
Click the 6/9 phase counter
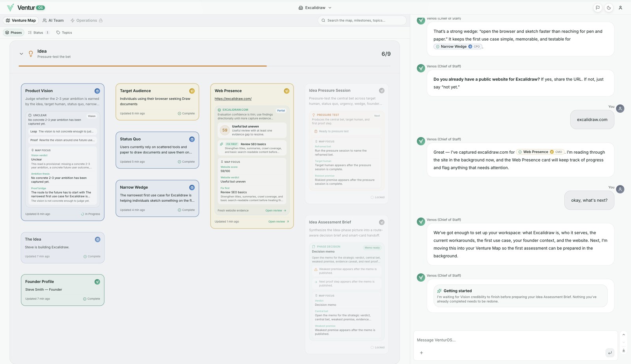pyautogui.click(x=386, y=54)
